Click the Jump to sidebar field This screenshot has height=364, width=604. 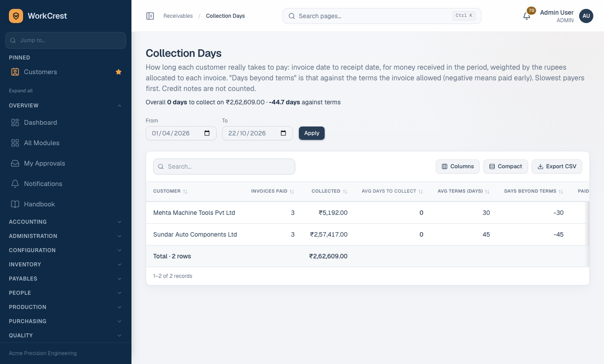tap(66, 40)
